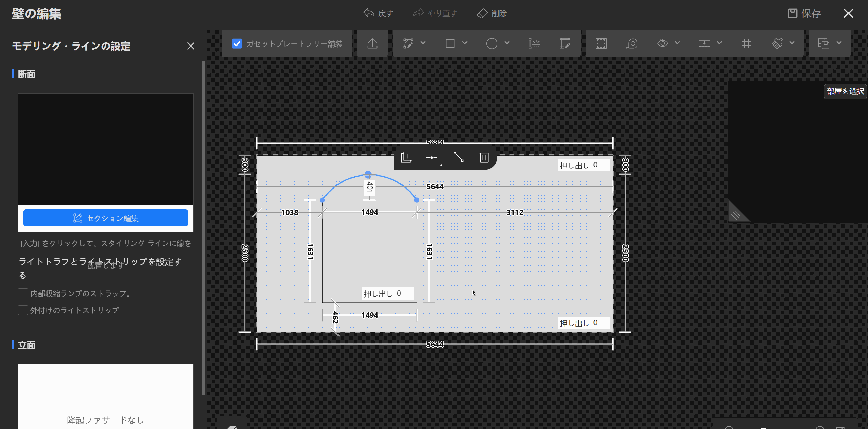Click the 462 dimension label
The width and height of the screenshot is (868, 429).
pyautogui.click(x=335, y=317)
